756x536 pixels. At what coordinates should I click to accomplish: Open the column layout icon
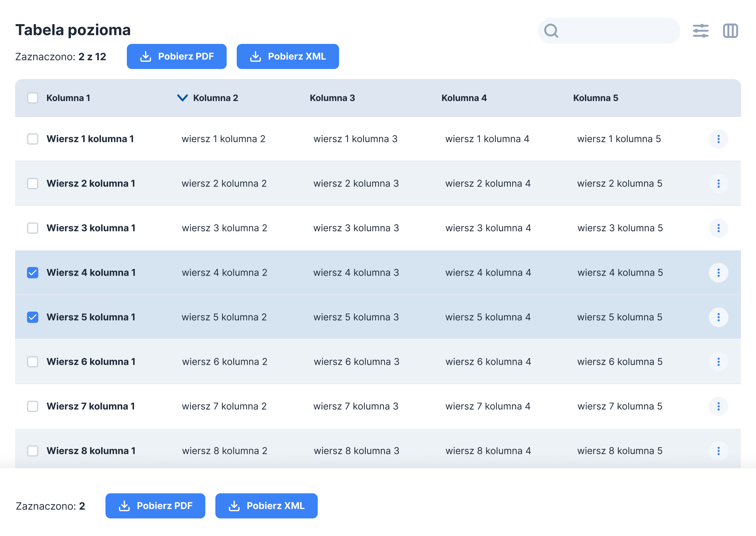[x=730, y=31]
